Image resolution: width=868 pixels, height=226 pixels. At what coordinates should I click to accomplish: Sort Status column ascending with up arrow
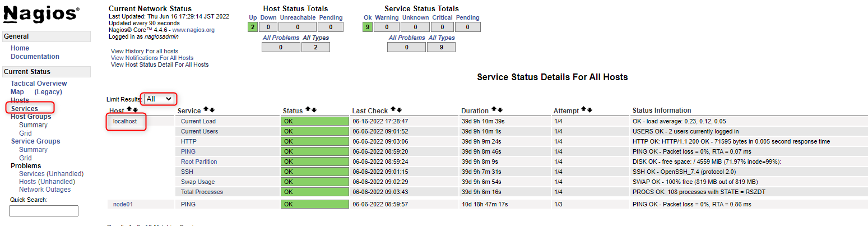(x=307, y=110)
